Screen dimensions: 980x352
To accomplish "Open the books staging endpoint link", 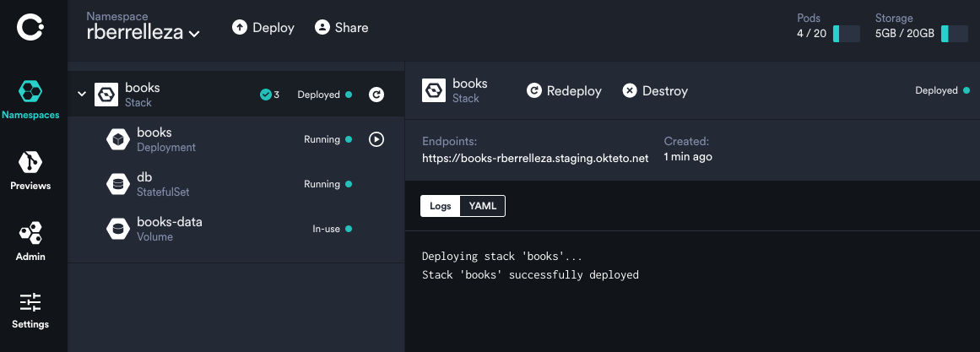I will point(535,158).
